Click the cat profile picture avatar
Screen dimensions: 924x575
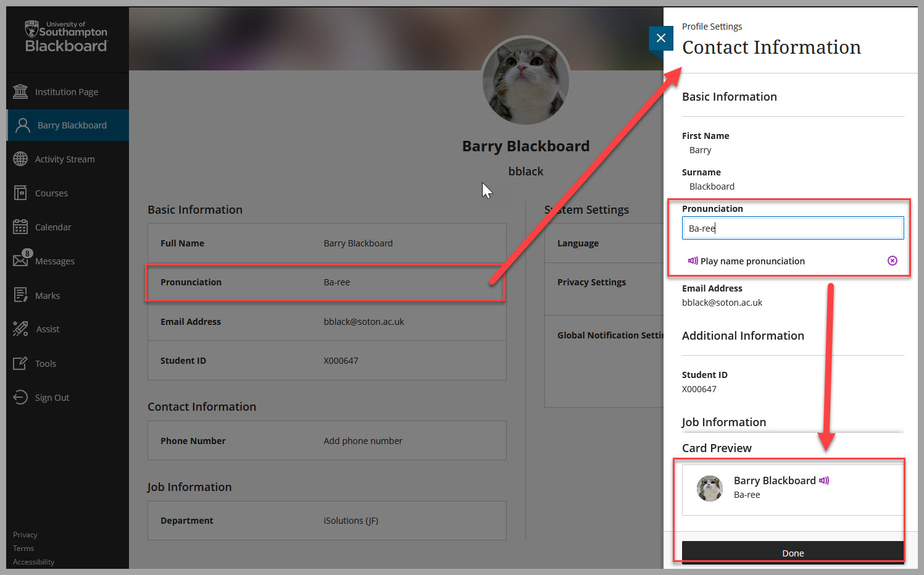tap(525, 80)
